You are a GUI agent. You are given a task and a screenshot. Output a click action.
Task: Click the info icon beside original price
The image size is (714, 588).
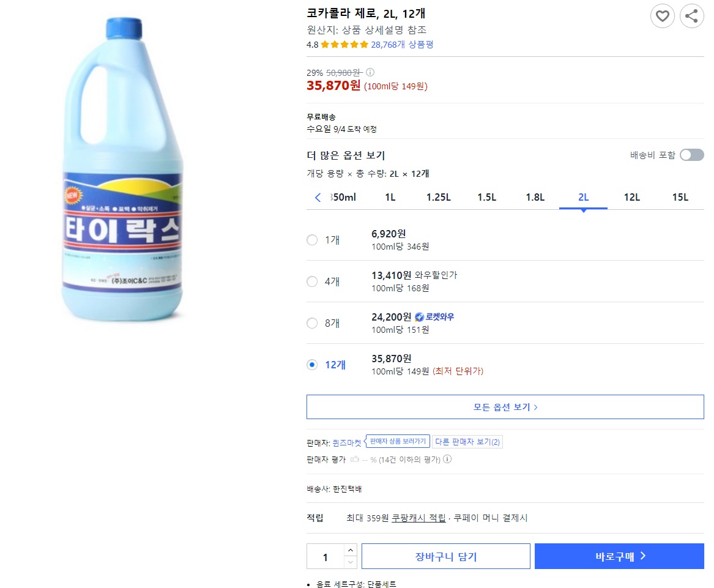tap(370, 72)
